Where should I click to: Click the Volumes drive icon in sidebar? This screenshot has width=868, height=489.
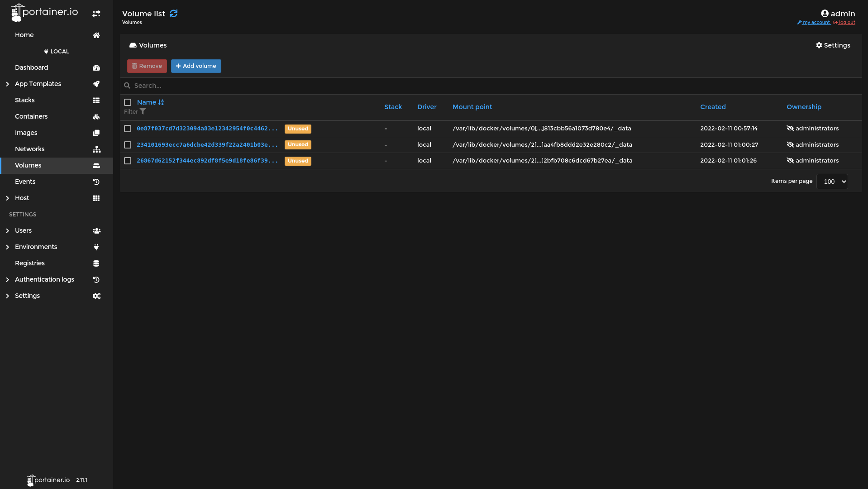(x=96, y=166)
